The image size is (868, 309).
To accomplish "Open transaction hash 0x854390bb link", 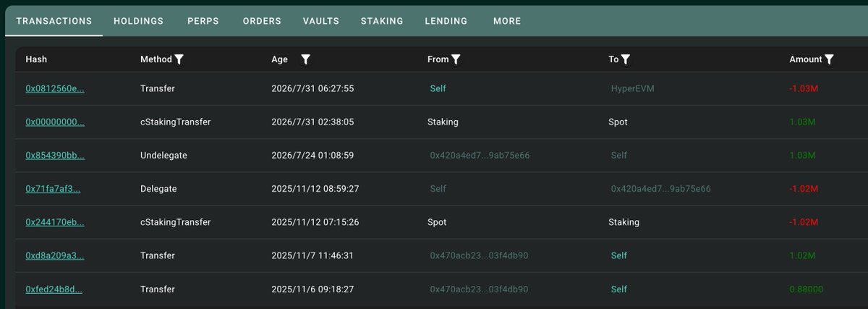I will pos(55,156).
